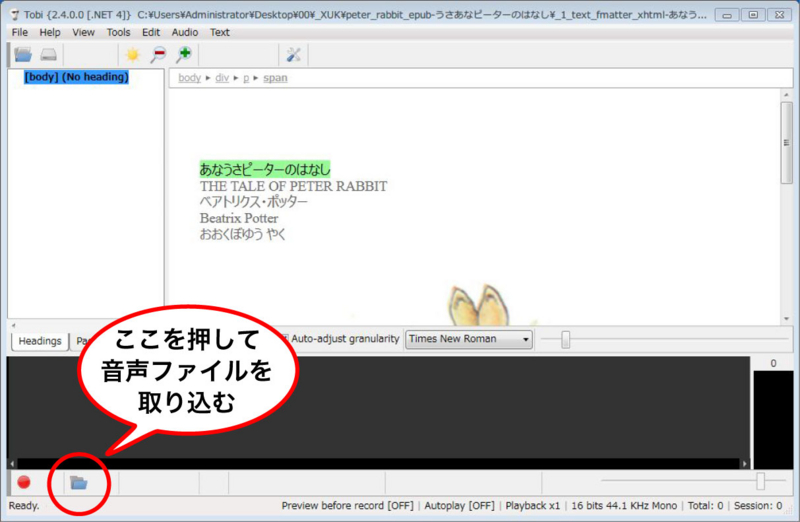This screenshot has height=522, width=800.
Task: Click the black audio level meter
Action: [x=772, y=419]
